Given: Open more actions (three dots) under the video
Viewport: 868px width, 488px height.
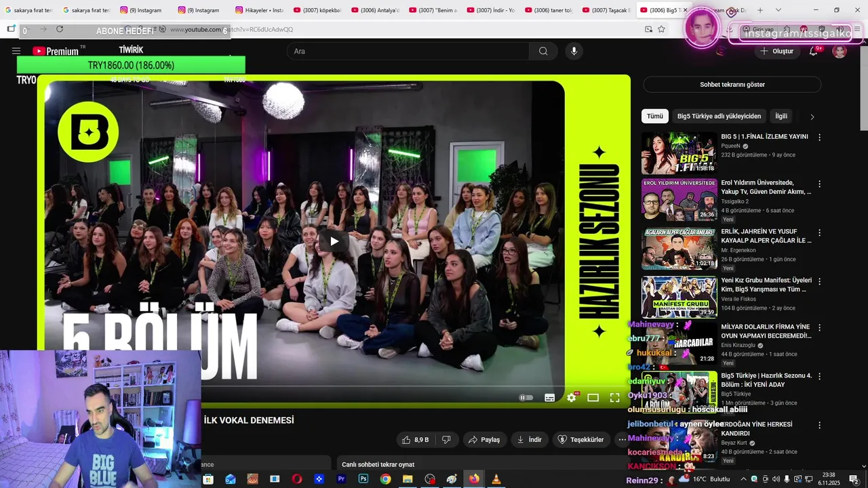Looking at the screenshot, I should 622,440.
